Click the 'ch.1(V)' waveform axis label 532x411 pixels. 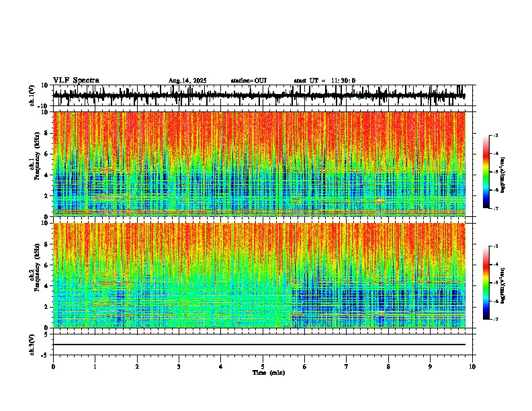click(x=32, y=95)
